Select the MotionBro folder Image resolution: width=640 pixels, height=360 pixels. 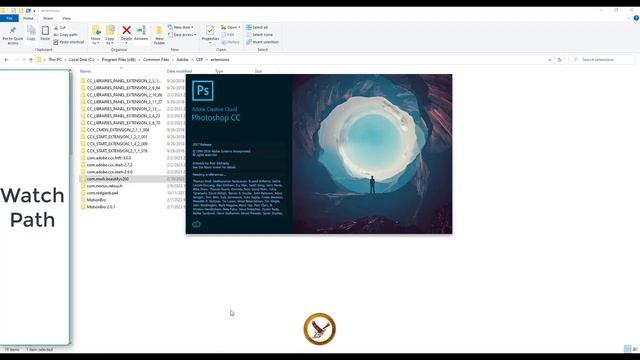[x=96, y=200]
